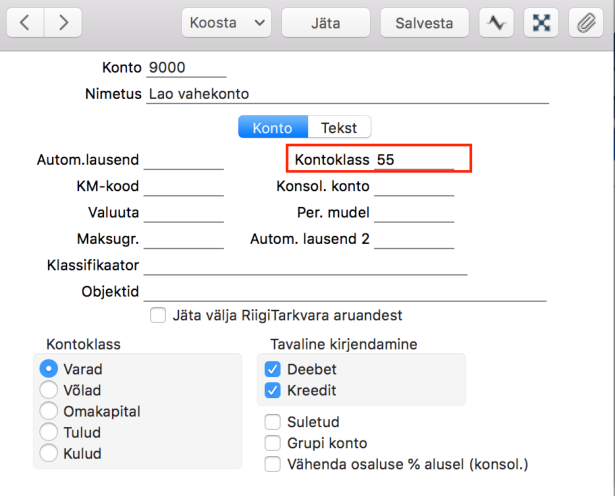Select the Tulud radio button
This screenshot has width=615, height=497.
click(x=49, y=432)
